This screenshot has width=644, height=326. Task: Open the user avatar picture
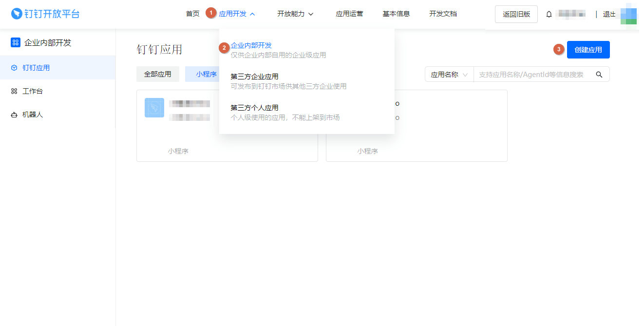click(628, 14)
